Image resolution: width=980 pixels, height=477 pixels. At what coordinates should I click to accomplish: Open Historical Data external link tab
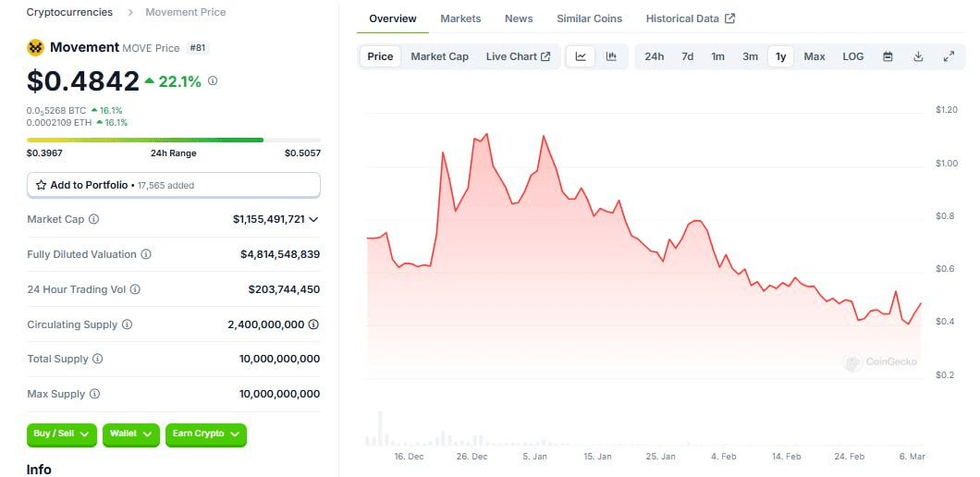[x=691, y=18]
